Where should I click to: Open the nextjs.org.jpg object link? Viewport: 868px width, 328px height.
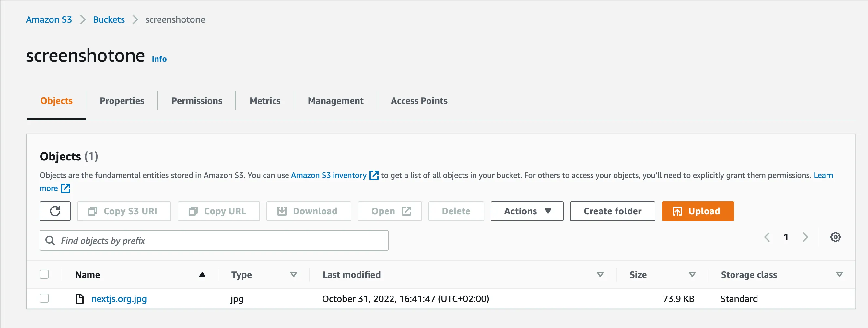point(119,299)
